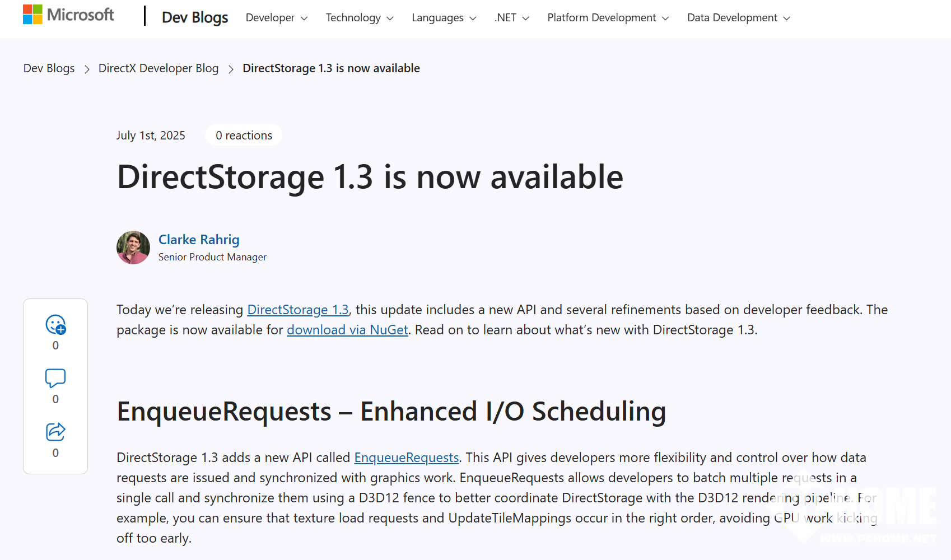Viewport: 951px width, 560px height.
Task: Click the main article heading
Action: tap(370, 177)
